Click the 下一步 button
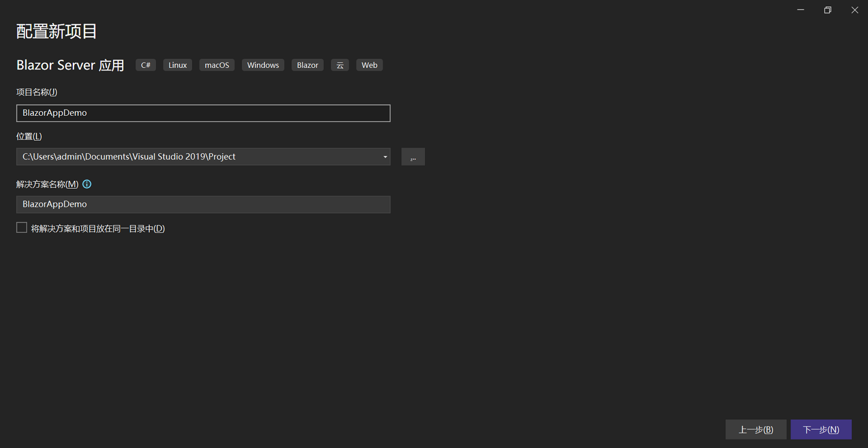Viewport: 868px width, 448px height. tap(821, 429)
